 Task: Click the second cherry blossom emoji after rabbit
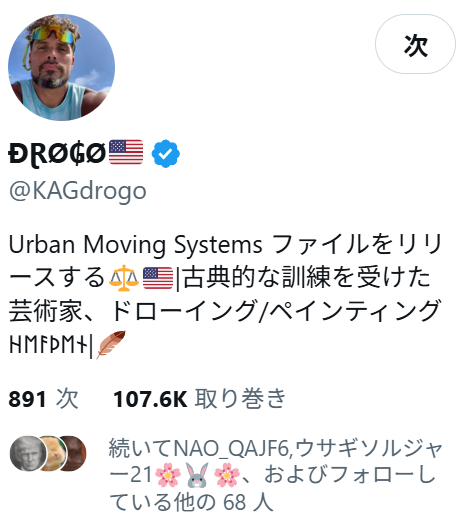226,475
